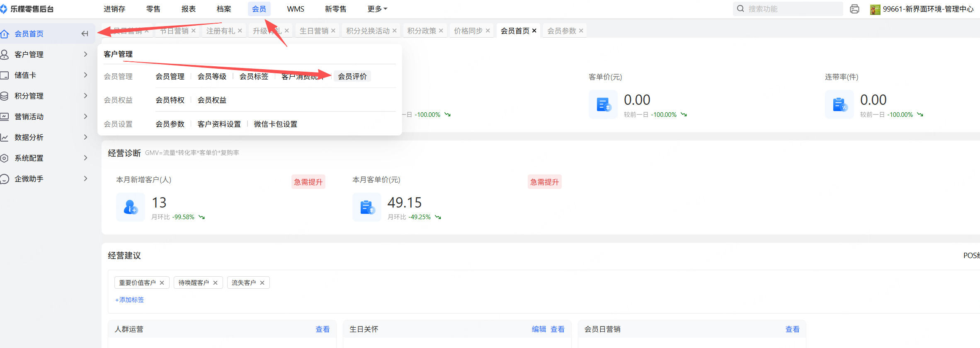
Task: Expand 系统配置 in the sidebar
Action: coord(86,158)
